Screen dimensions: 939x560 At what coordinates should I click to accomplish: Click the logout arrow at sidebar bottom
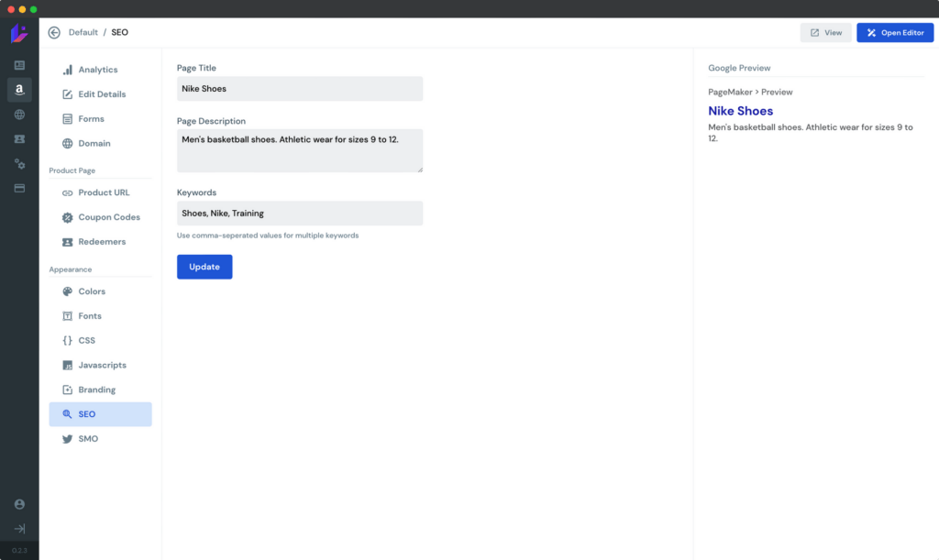[19, 529]
